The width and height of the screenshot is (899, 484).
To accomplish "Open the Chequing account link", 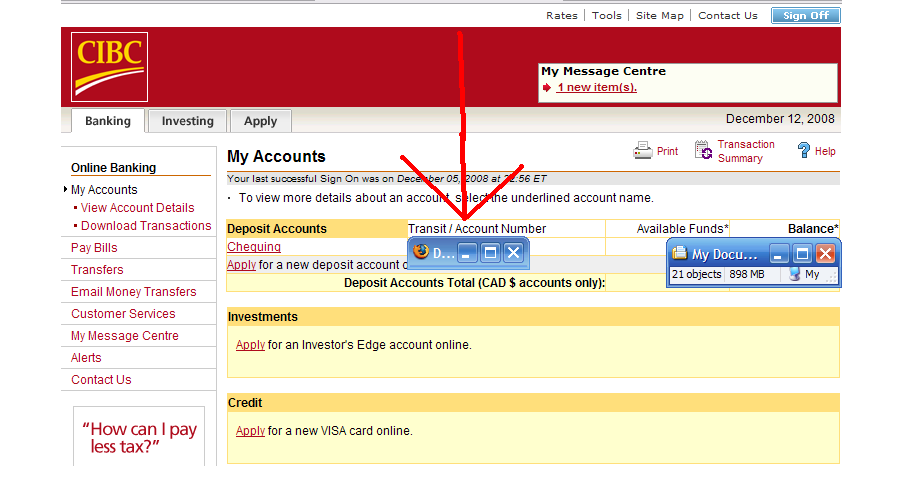I will pyautogui.click(x=254, y=247).
